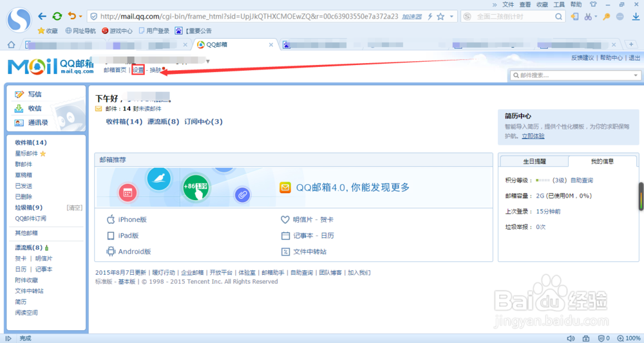The width and height of the screenshot is (644, 343).
Task: Expand the address bar history dropdown arrow
Action: coord(451,17)
